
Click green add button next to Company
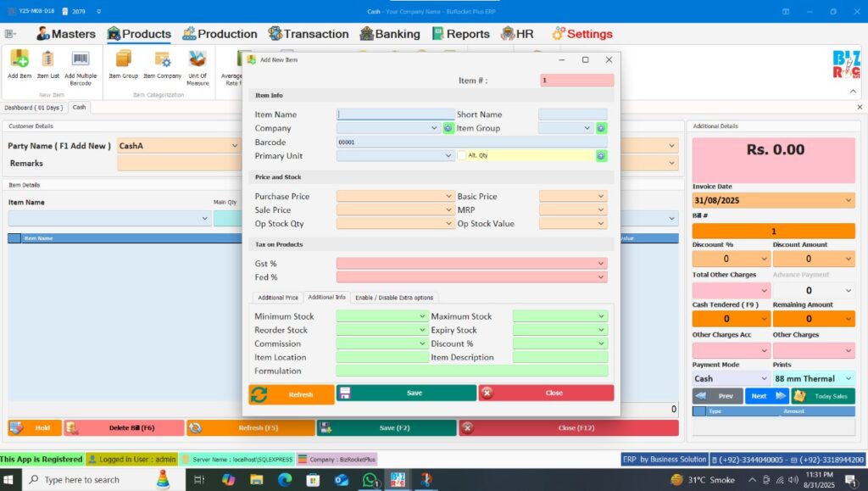[448, 128]
